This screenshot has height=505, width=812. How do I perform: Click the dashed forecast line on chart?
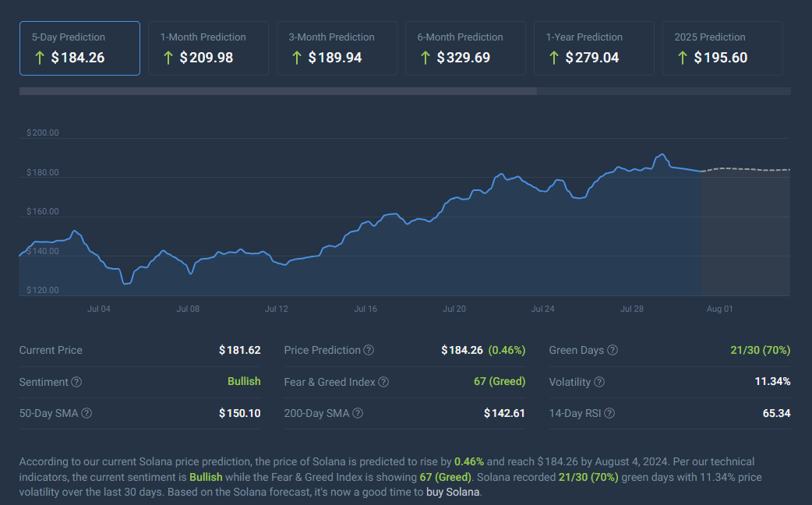[746, 169]
